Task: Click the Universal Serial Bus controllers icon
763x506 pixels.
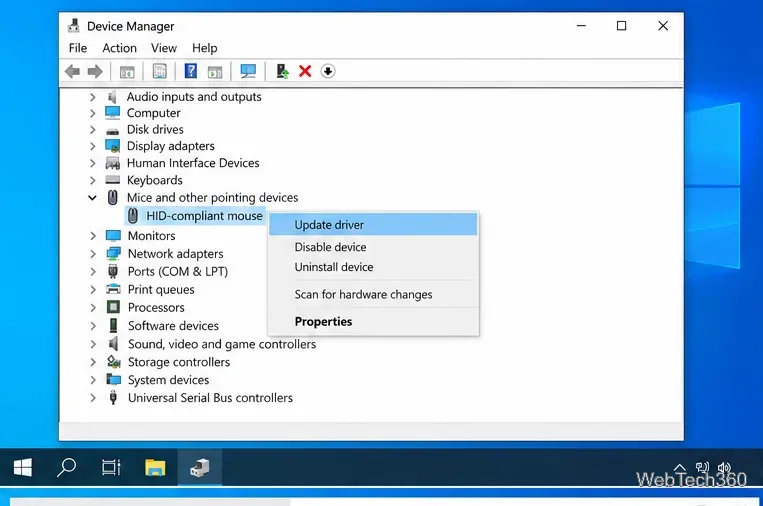Action: pos(113,398)
